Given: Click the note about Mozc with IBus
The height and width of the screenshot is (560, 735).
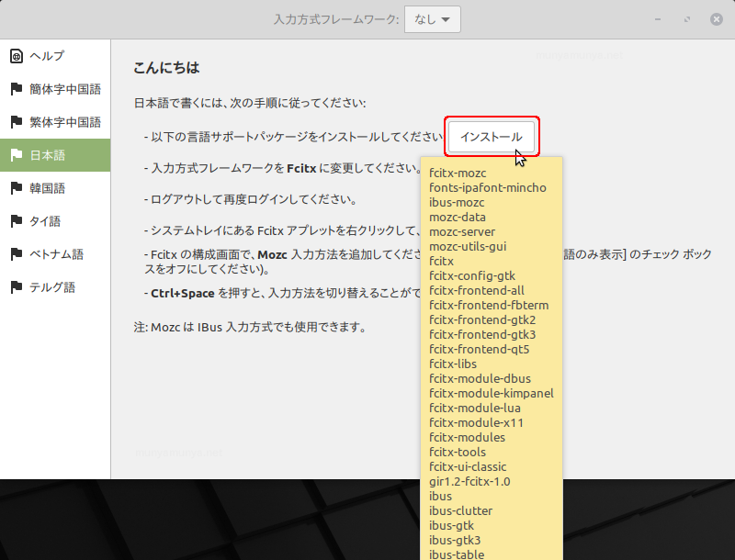Looking at the screenshot, I should 250,327.
